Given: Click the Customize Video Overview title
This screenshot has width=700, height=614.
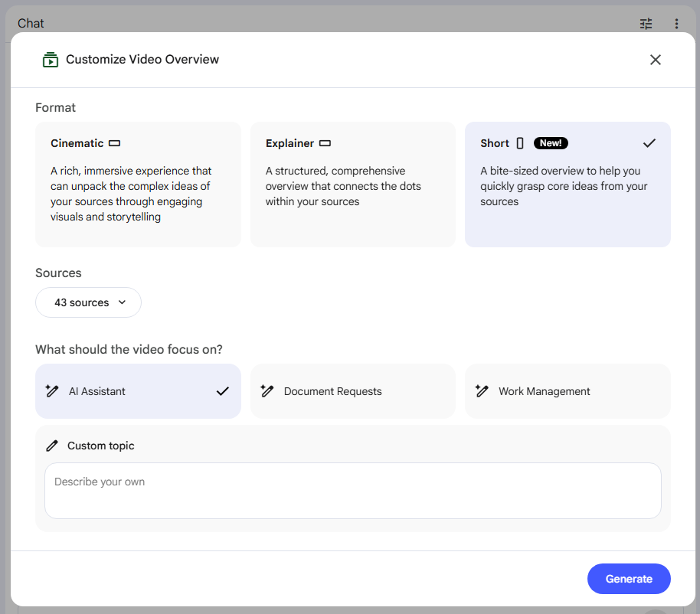Looking at the screenshot, I should (142, 60).
